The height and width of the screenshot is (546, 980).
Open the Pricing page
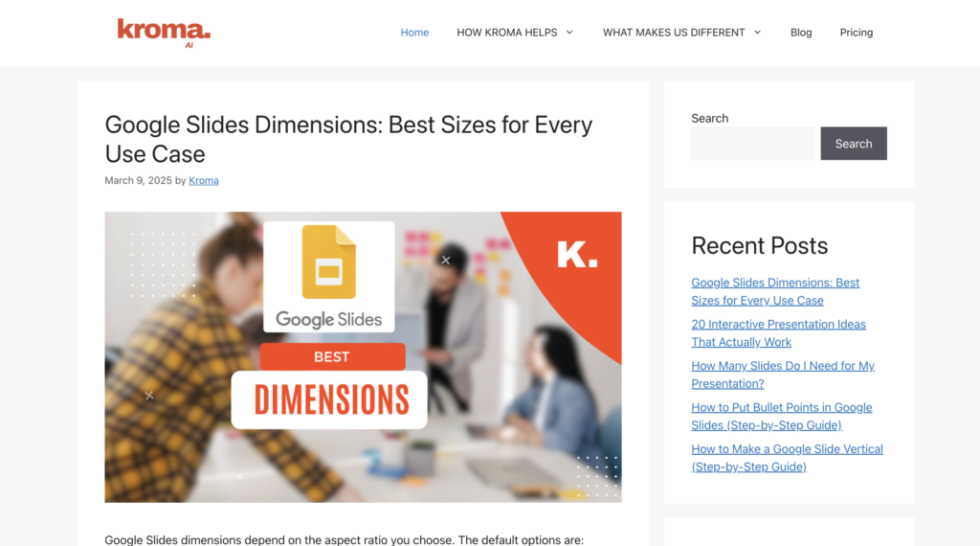[x=856, y=33]
